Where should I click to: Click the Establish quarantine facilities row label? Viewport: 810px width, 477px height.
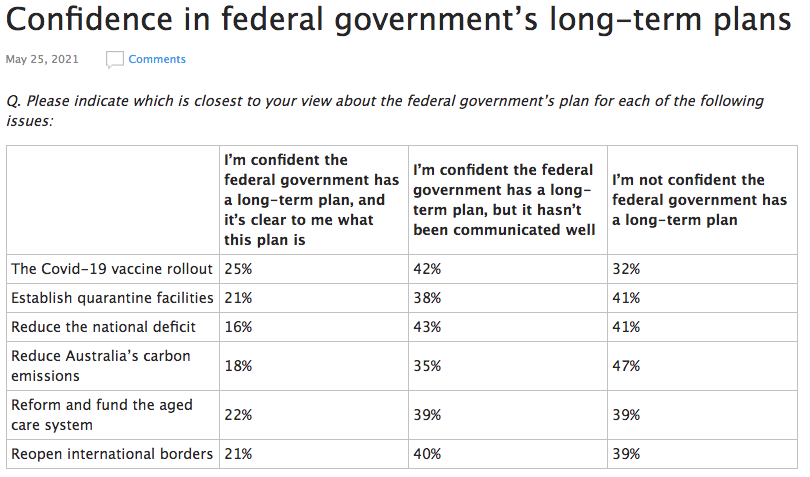(x=111, y=298)
